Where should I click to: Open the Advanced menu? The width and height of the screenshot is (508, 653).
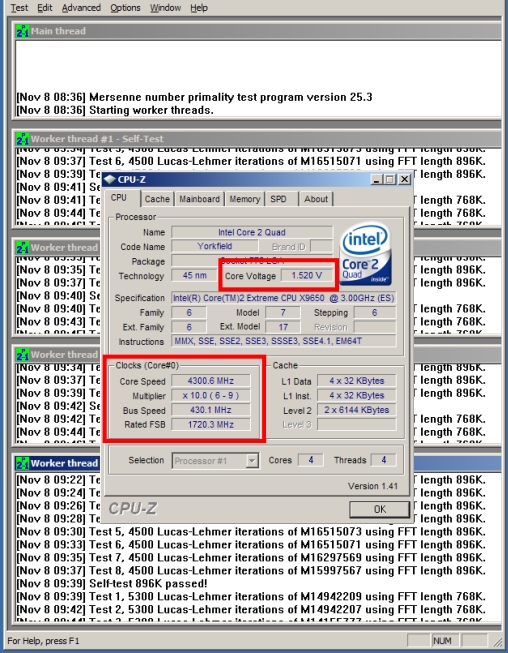[81, 7]
